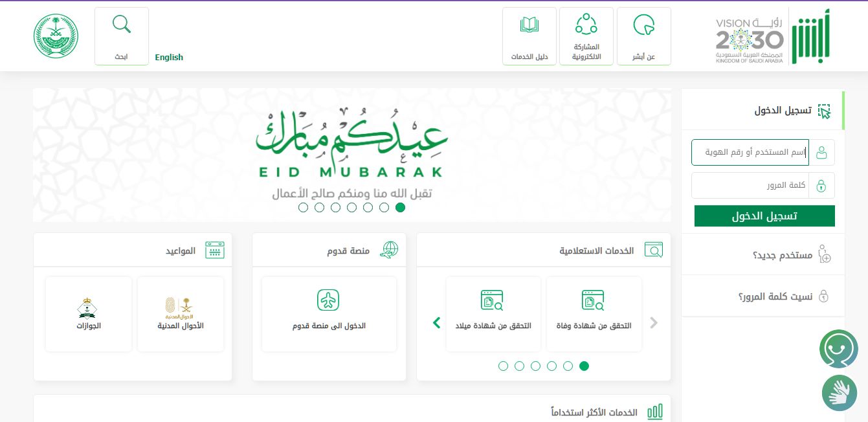Open the live chat support bubble
The height and width of the screenshot is (422, 868).
pos(839,348)
